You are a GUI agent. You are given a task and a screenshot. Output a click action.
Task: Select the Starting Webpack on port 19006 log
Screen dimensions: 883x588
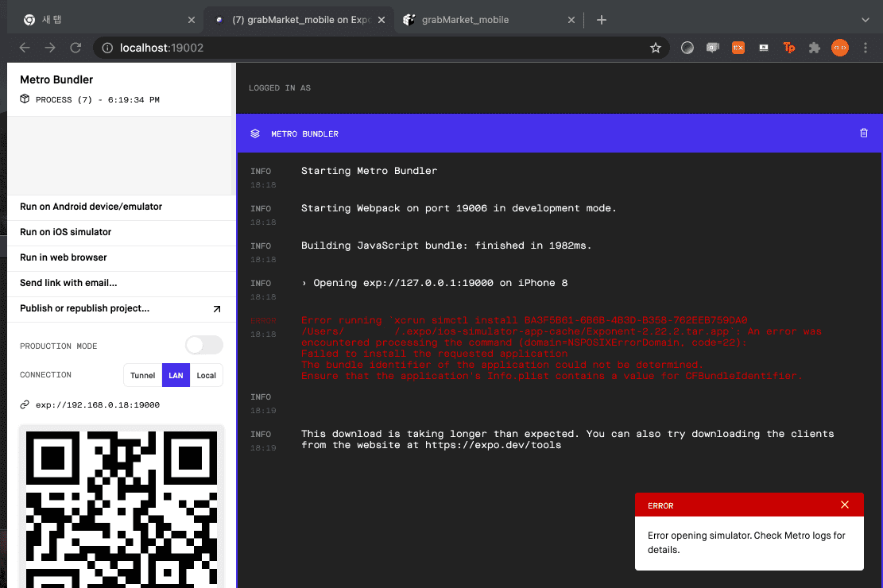click(x=459, y=208)
